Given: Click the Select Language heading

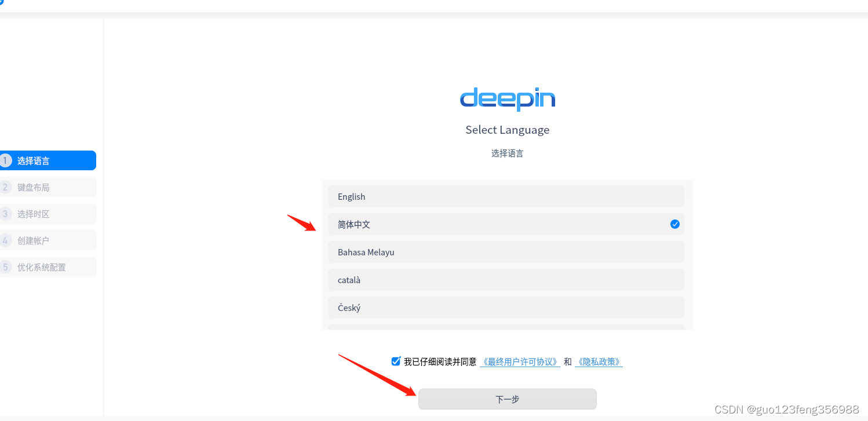Looking at the screenshot, I should tap(508, 130).
